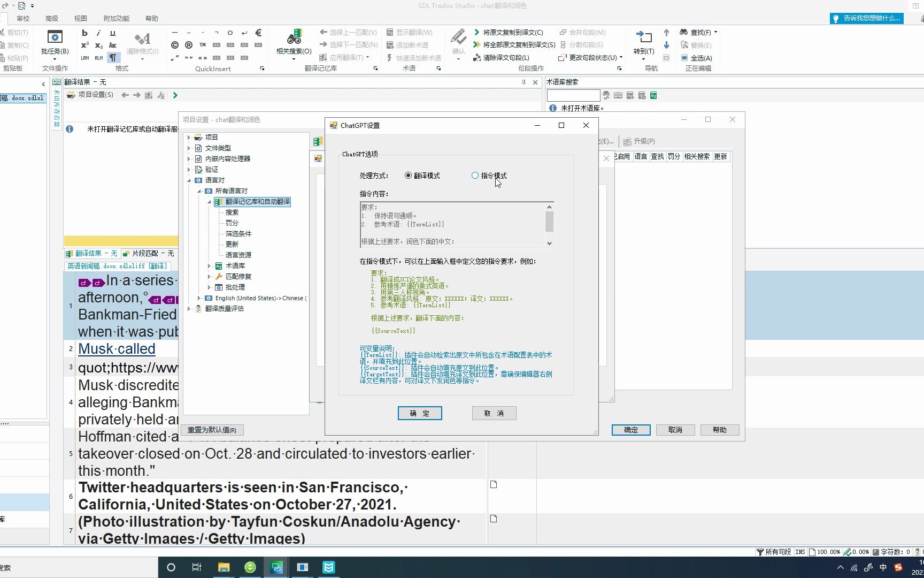Click the segment 6 document status icon

tap(494, 484)
